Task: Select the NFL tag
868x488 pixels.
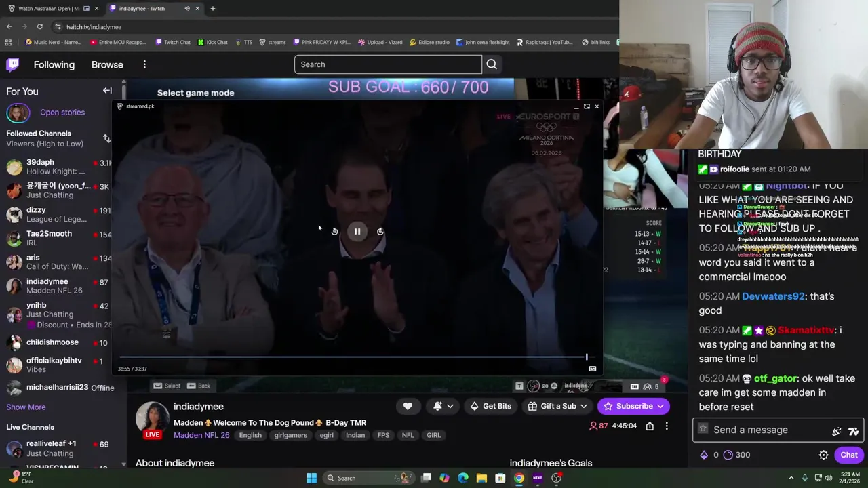Action: pyautogui.click(x=408, y=435)
